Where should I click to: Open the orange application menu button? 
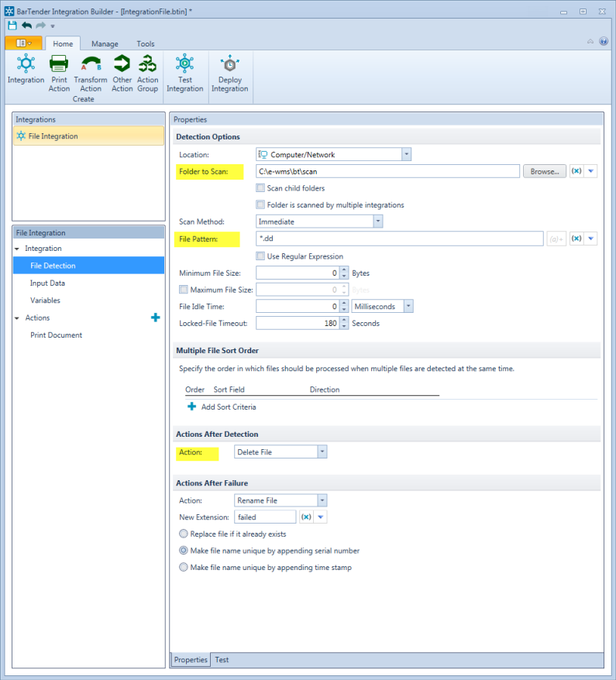[x=23, y=43]
